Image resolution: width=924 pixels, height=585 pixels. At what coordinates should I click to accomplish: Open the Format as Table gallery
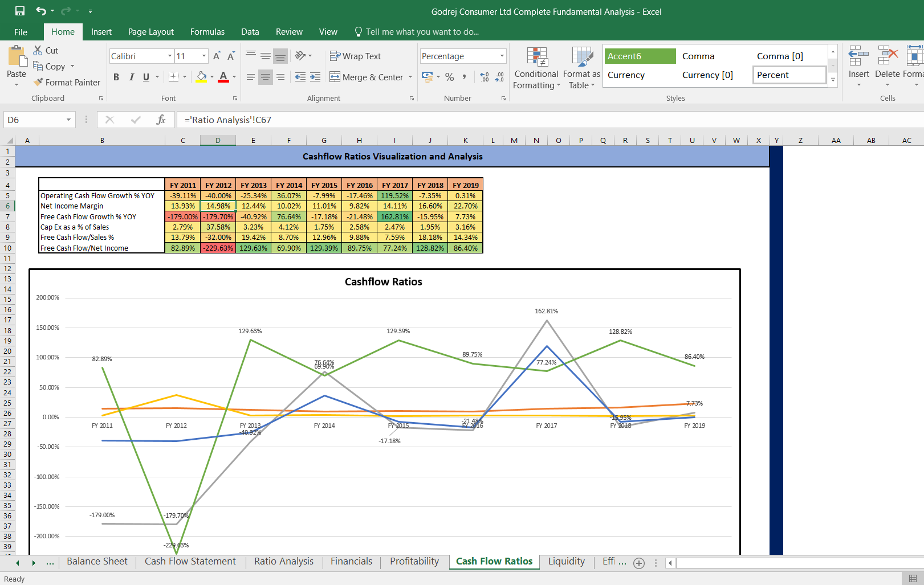point(581,68)
